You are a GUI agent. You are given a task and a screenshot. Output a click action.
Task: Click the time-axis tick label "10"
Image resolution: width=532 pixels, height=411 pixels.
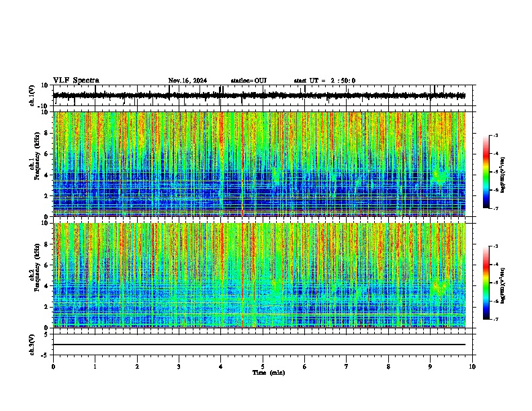pyautogui.click(x=472, y=367)
